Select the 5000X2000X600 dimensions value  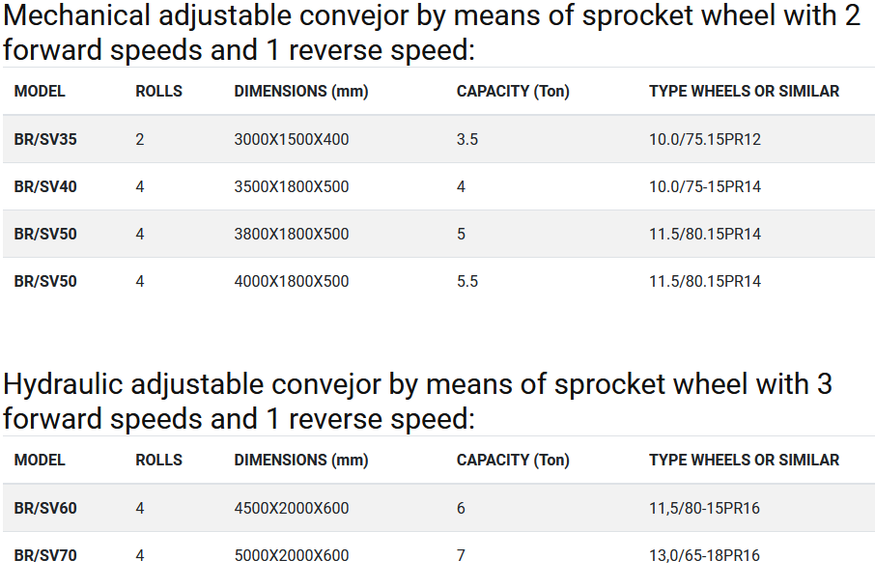pyautogui.click(x=292, y=555)
